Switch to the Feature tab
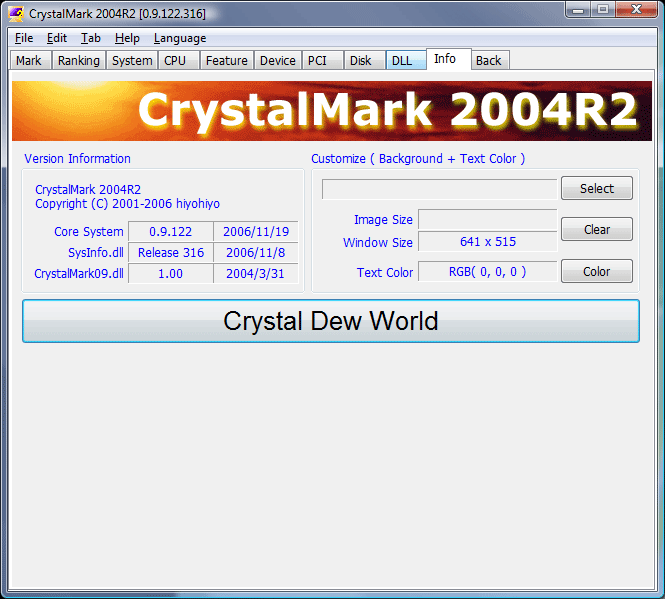This screenshot has height=599, width=665. [227, 61]
